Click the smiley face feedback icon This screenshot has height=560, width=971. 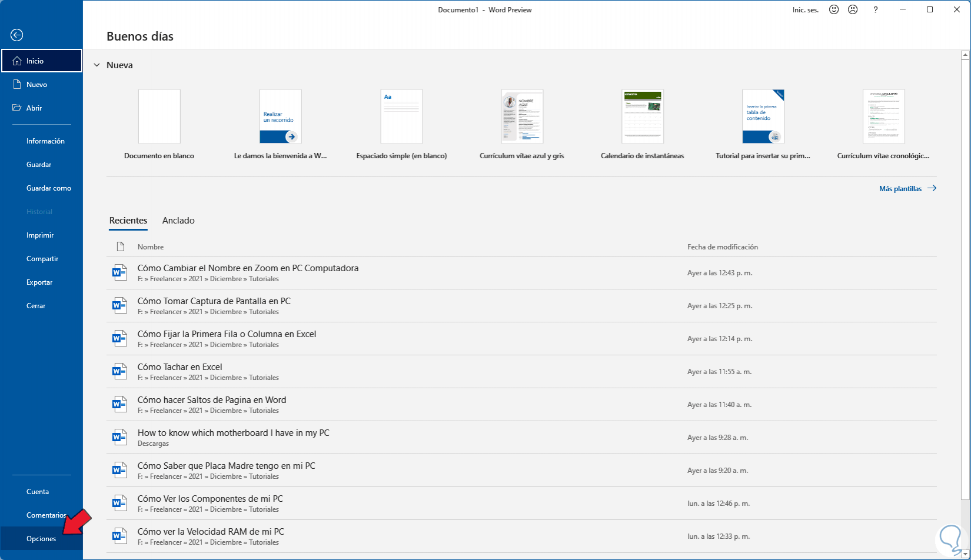tap(834, 9)
